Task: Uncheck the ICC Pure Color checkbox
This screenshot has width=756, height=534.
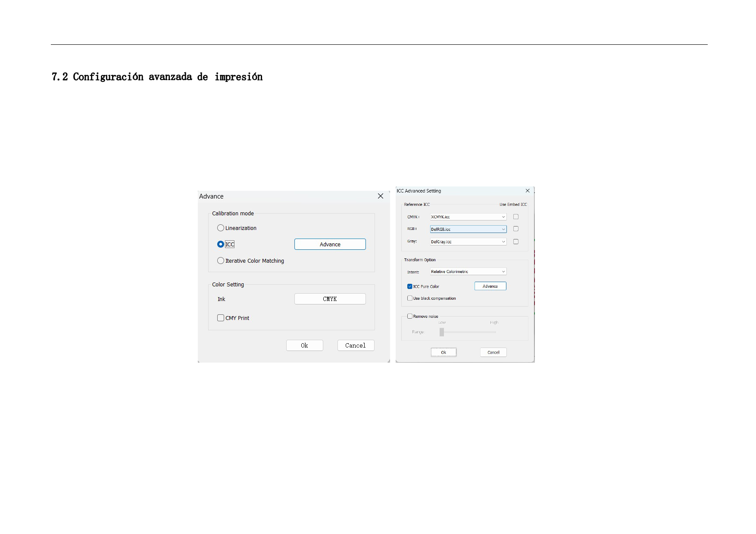Action: tap(410, 286)
